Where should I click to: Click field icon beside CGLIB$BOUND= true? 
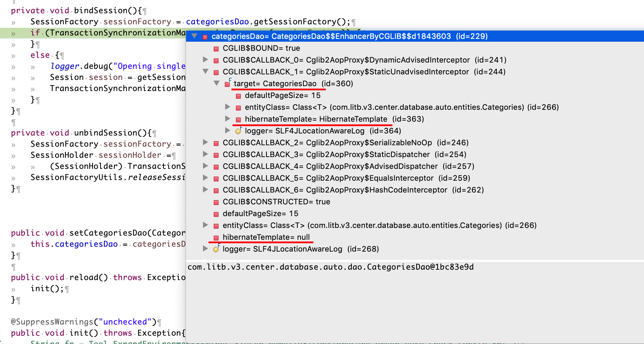[216, 49]
